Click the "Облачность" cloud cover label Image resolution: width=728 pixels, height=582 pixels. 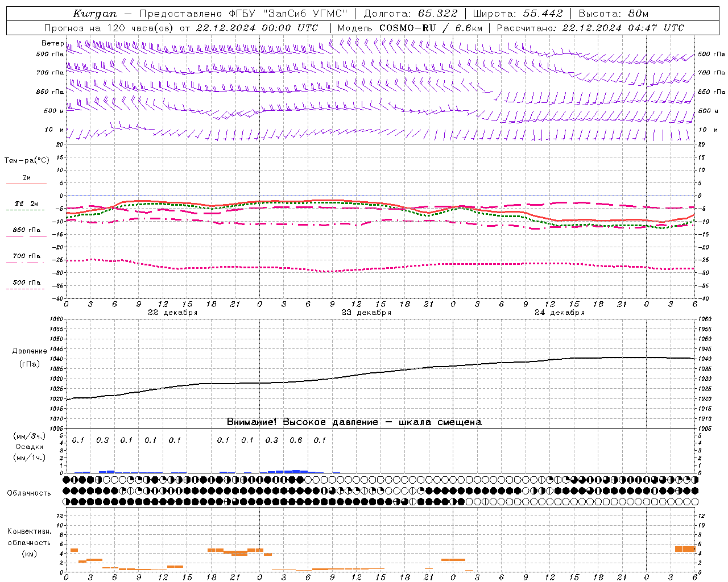(29, 493)
